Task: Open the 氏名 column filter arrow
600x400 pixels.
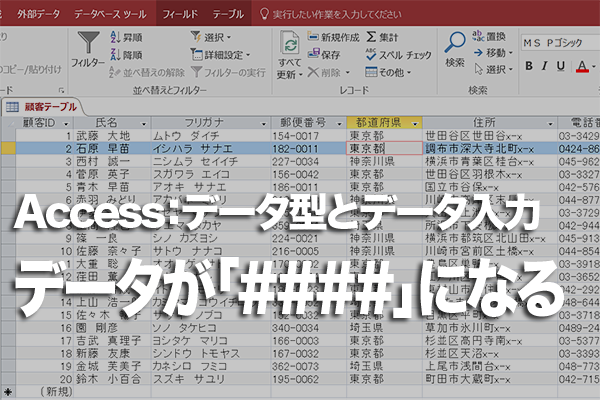Action: click(144, 124)
